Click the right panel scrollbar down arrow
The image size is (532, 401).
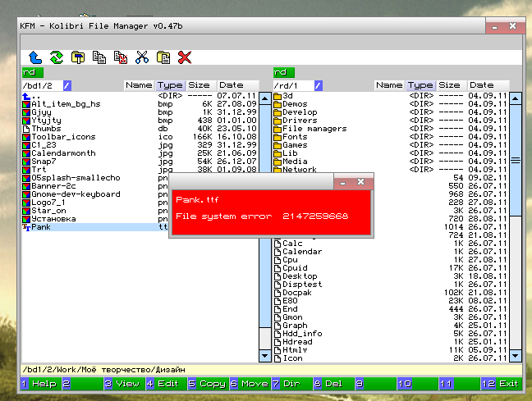click(x=515, y=356)
